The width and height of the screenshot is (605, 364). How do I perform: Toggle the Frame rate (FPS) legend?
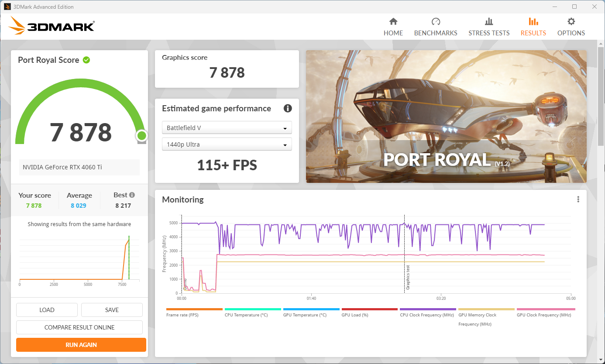point(194,312)
